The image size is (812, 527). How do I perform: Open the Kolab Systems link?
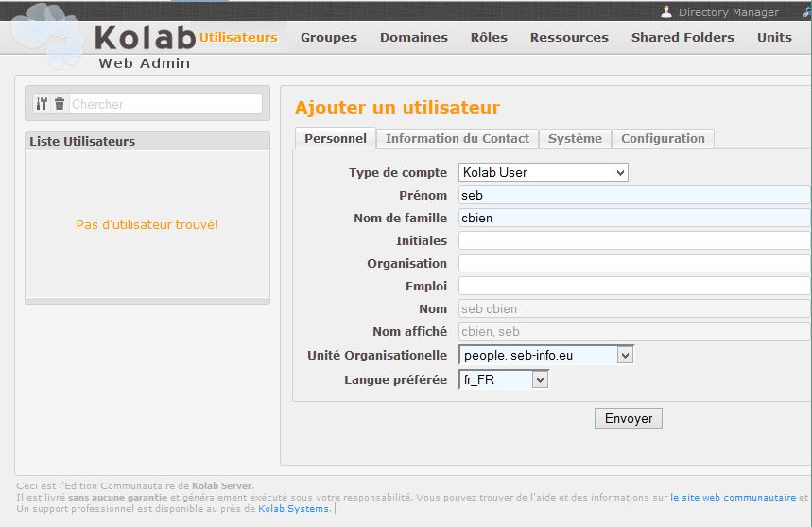(x=294, y=508)
